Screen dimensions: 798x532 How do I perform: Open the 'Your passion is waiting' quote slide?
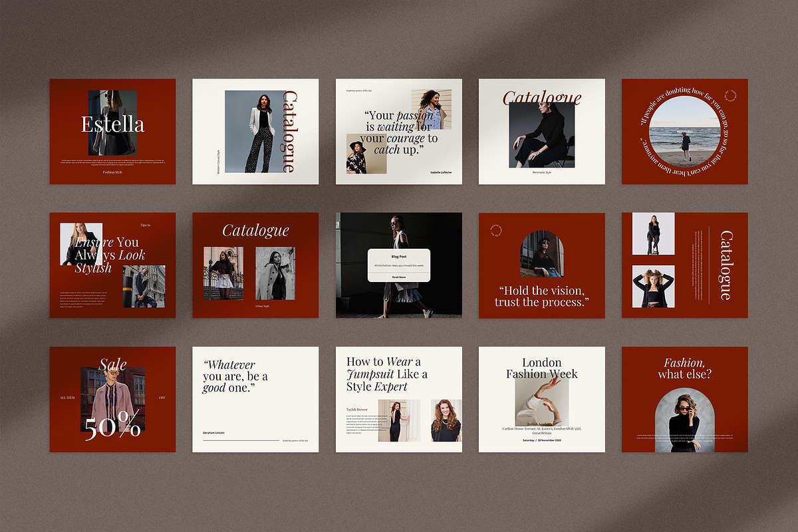point(398,132)
